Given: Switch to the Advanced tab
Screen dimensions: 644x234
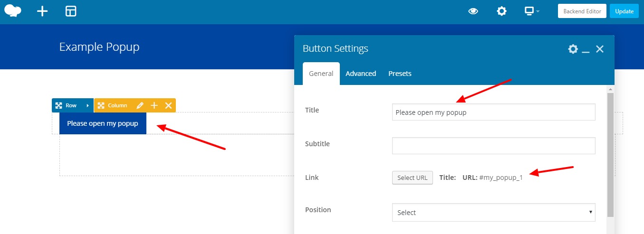Looking at the screenshot, I should click(x=361, y=74).
